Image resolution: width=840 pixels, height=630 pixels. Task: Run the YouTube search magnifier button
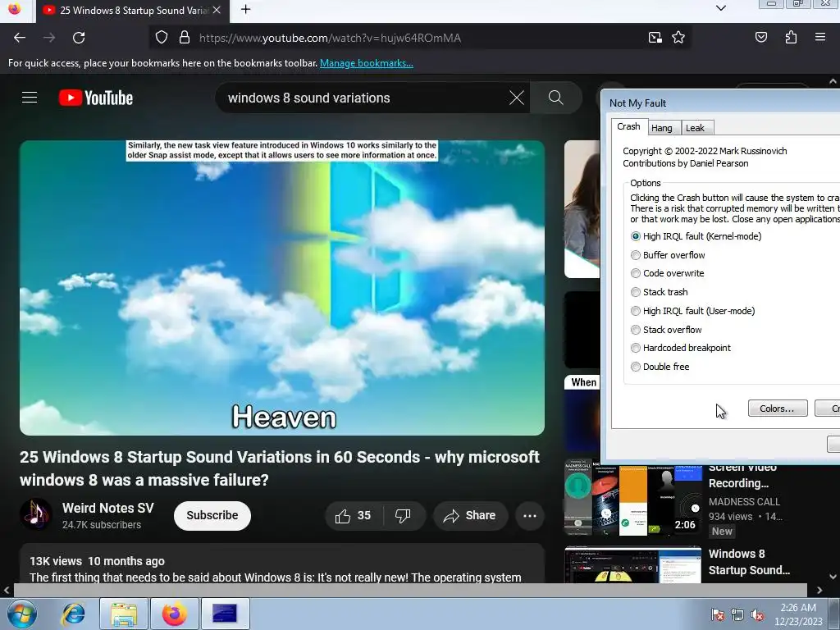[x=555, y=98]
